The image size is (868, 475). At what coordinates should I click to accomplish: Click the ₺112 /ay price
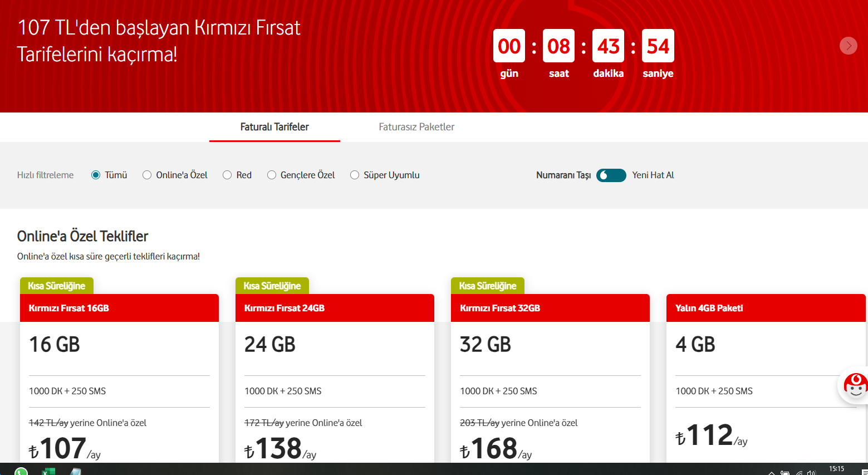click(711, 435)
